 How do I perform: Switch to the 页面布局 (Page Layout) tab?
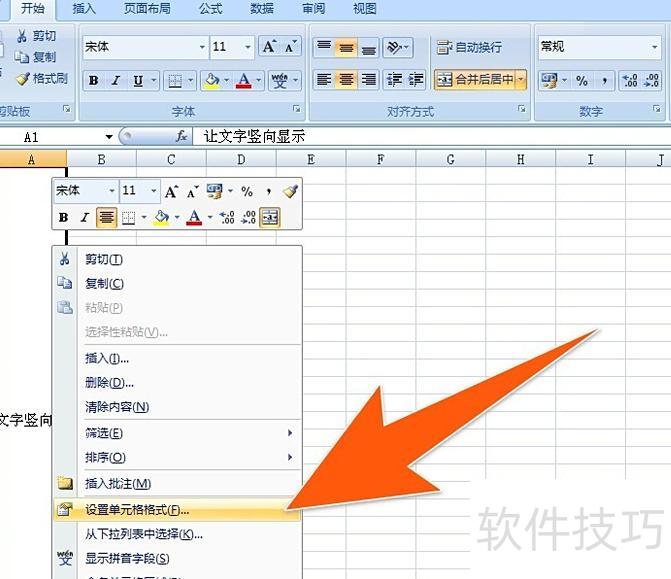147,8
